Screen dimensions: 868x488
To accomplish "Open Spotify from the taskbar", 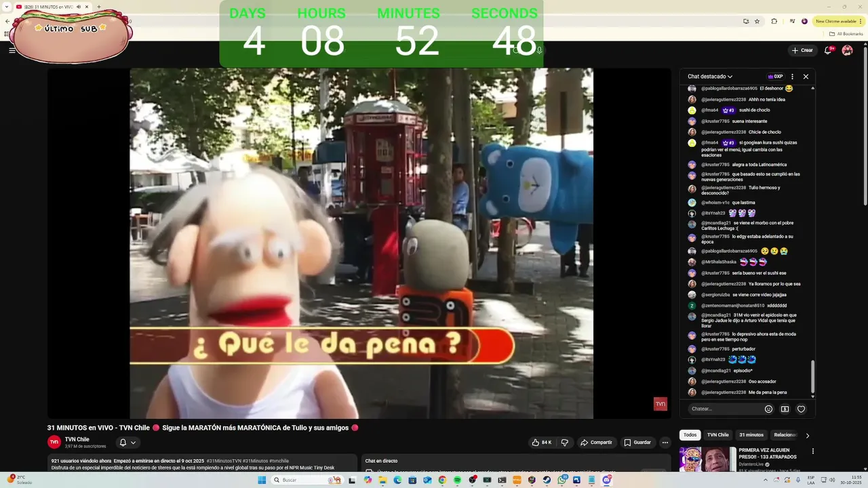I will click(x=457, y=480).
